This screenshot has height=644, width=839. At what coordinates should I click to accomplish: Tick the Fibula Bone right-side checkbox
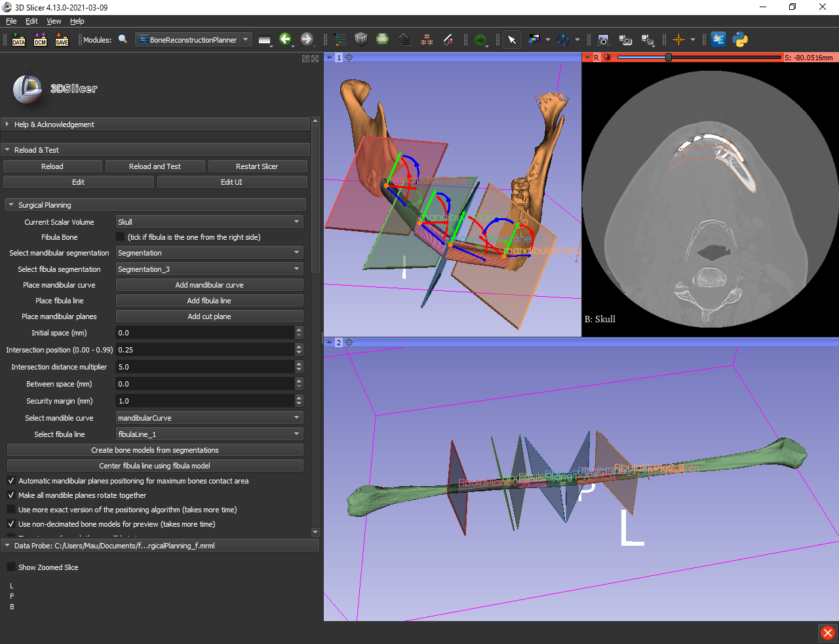(x=120, y=237)
